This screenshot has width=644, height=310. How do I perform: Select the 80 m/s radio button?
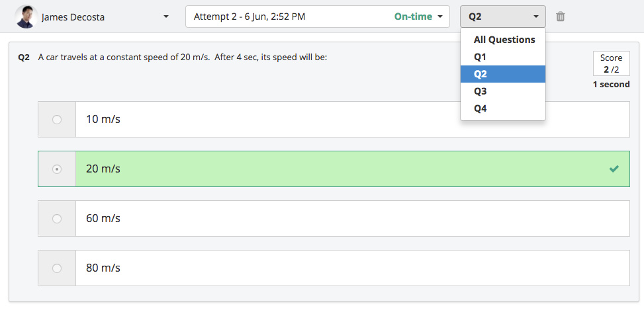(57, 268)
